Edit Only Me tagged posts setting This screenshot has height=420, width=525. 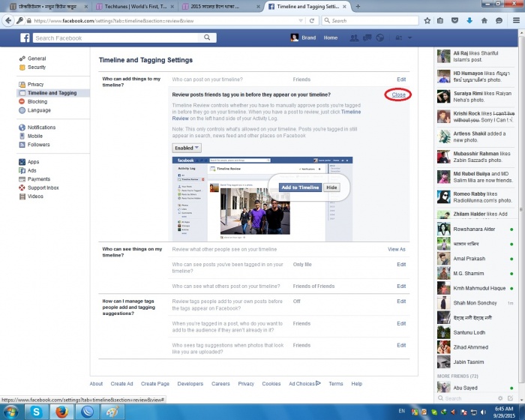click(x=401, y=264)
